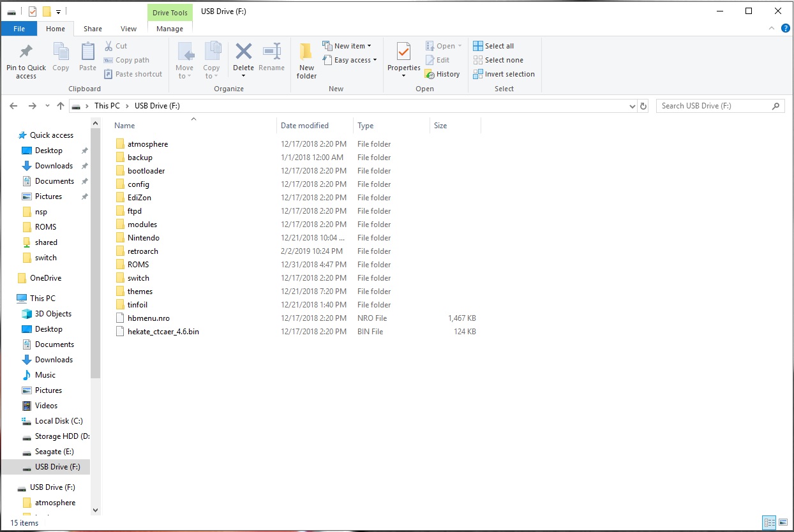The width and height of the screenshot is (794, 532).
Task: Click the Rename icon
Action: coord(272,52)
